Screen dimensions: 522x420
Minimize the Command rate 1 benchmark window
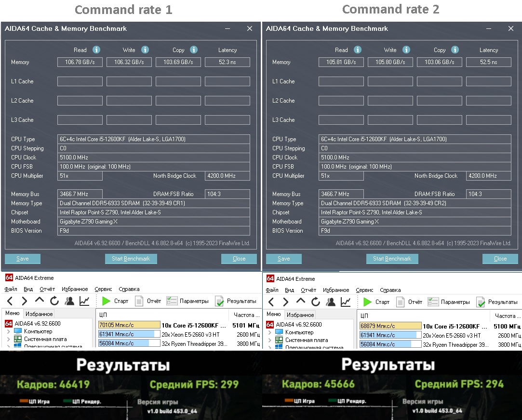[228, 28]
